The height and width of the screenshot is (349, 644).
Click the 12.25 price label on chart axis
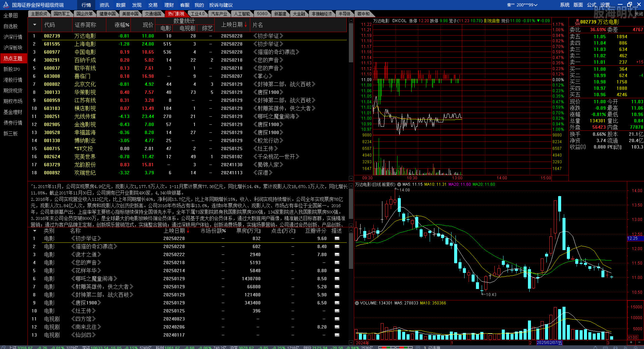(x=635, y=238)
